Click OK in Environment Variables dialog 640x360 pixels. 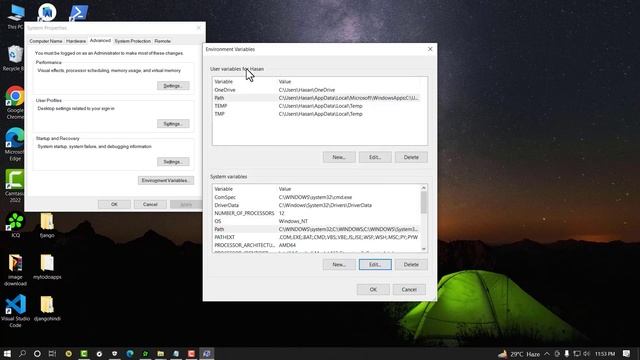373,289
